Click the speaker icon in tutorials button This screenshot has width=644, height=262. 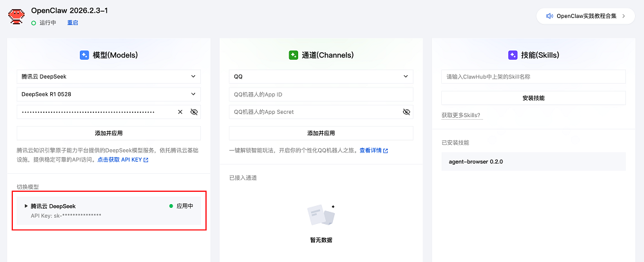tap(549, 16)
